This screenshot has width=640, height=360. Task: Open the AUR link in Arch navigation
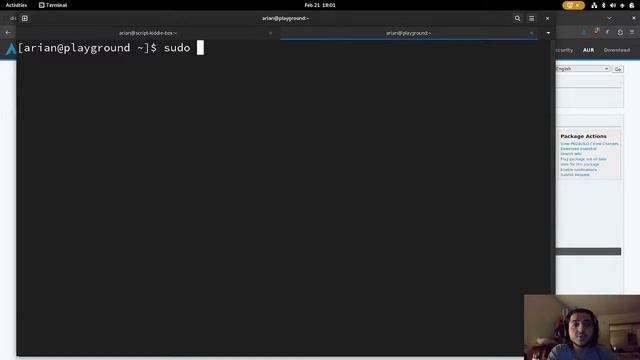click(x=588, y=50)
